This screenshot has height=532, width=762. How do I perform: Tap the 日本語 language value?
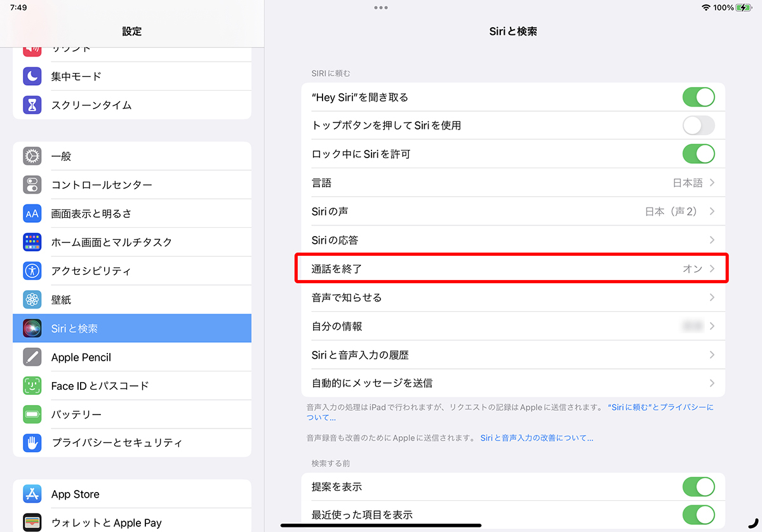688,183
